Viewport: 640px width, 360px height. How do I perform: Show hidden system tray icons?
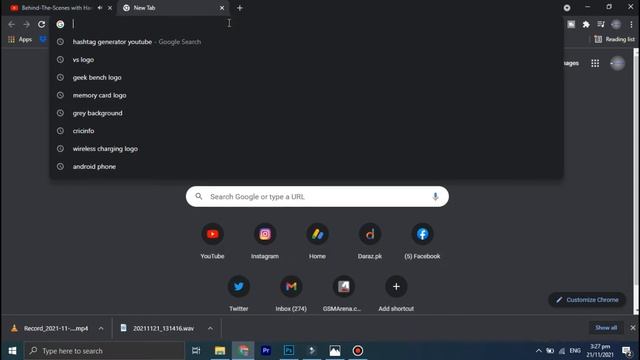[539, 351]
